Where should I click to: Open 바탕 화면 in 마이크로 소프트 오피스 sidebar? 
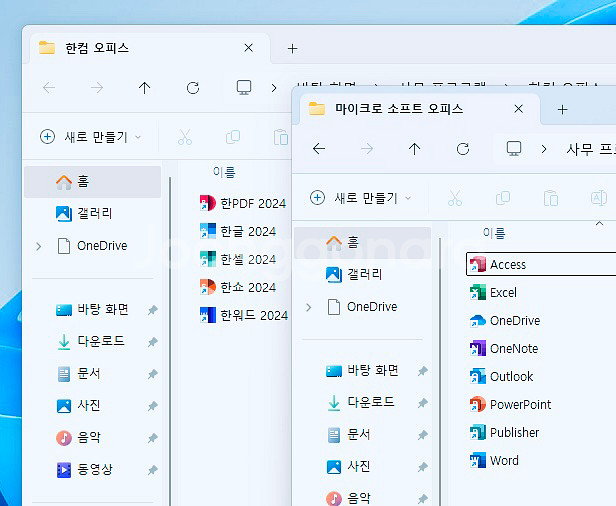[363, 370]
